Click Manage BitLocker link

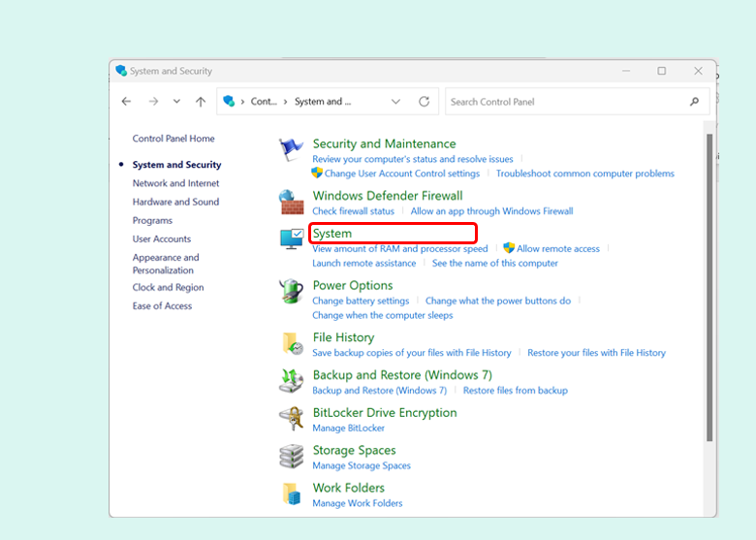[x=349, y=429]
